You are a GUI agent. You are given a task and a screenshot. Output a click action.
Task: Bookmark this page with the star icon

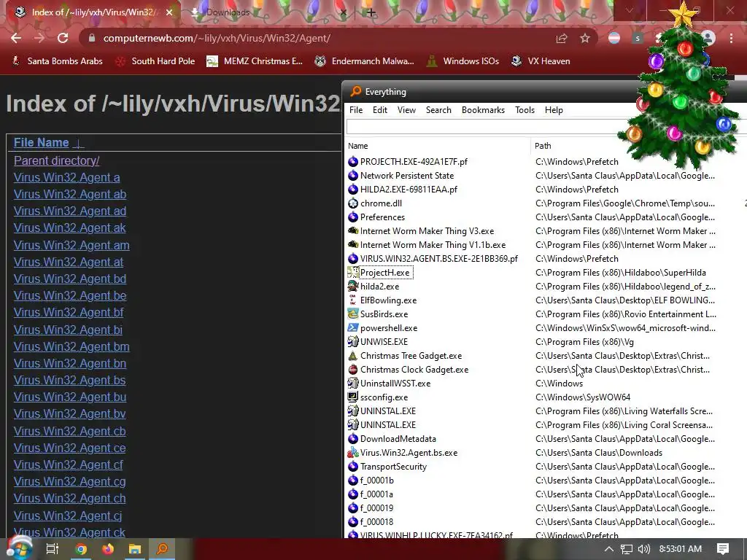coord(585,38)
